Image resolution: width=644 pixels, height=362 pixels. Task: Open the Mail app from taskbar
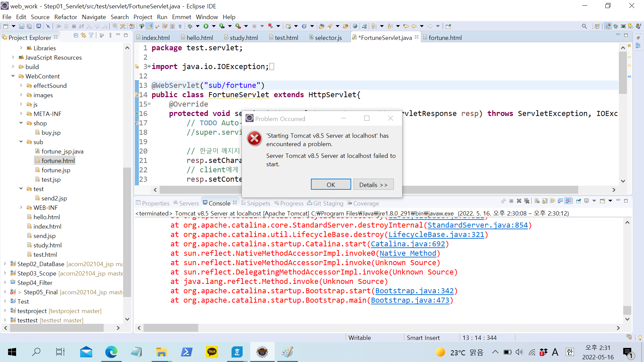click(86, 352)
